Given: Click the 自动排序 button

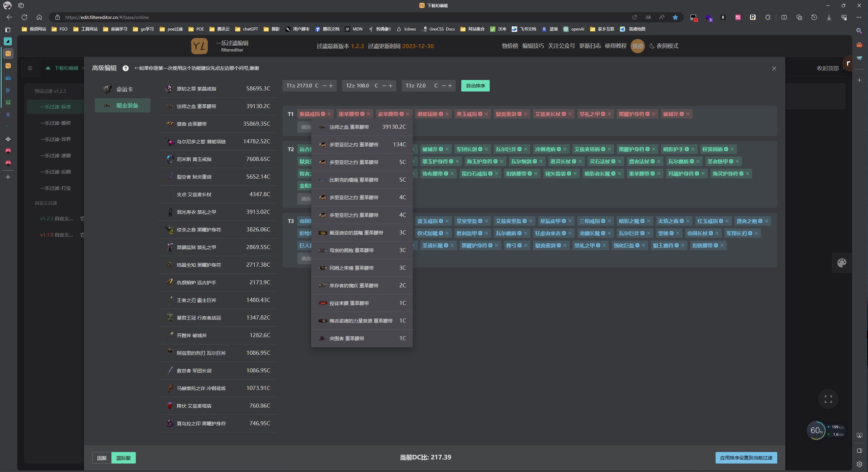Looking at the screenshot, I should (x=475, y=86).
